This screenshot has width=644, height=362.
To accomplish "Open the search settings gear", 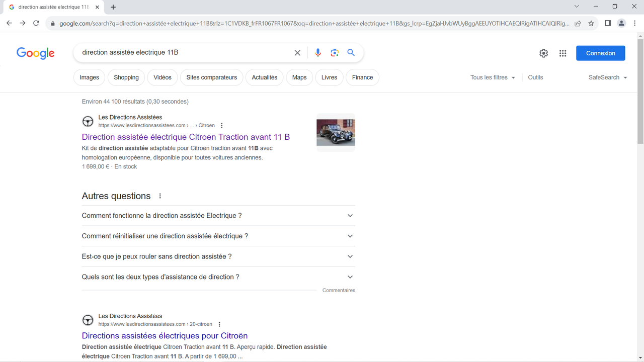I will pos(544,53).
